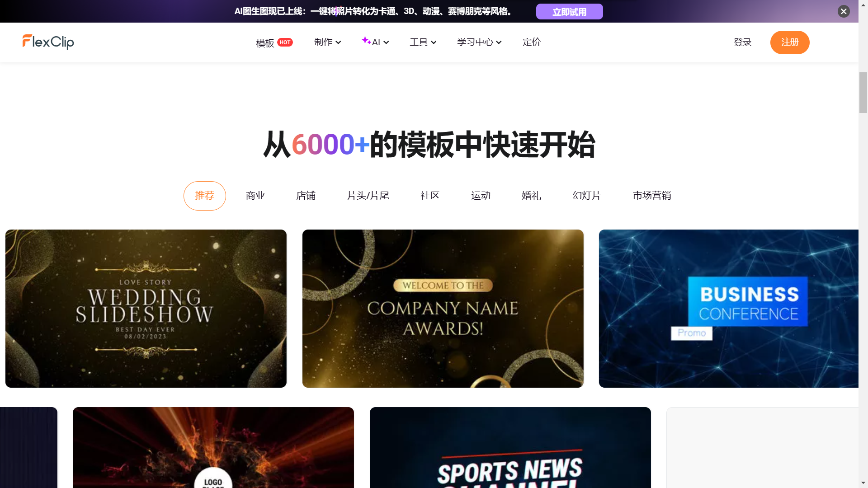Open the Business Conference template
This screenshot has height=488, width=868.
(x=729, y=309)
